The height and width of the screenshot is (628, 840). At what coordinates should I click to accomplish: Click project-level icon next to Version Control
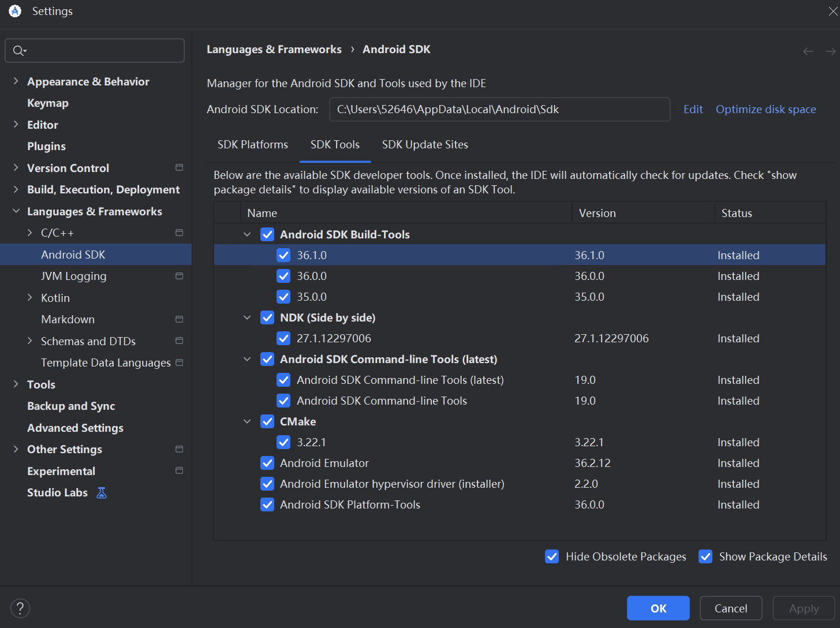tap(179, 167)
